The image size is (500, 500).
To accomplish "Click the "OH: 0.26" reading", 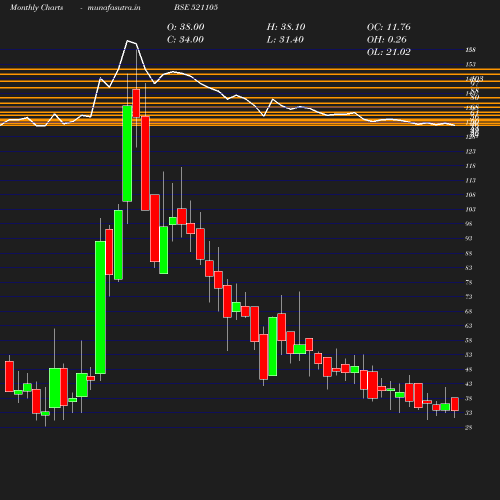I will point(387,39).
